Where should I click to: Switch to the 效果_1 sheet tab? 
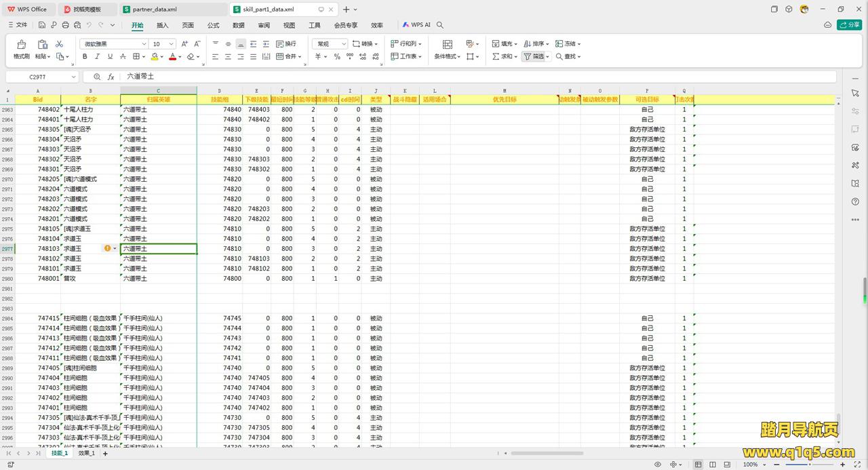[86, 453]
